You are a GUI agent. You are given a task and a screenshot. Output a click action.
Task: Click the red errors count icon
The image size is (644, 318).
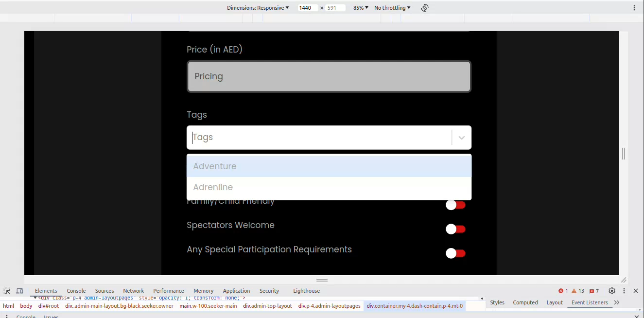pos(563,291)
